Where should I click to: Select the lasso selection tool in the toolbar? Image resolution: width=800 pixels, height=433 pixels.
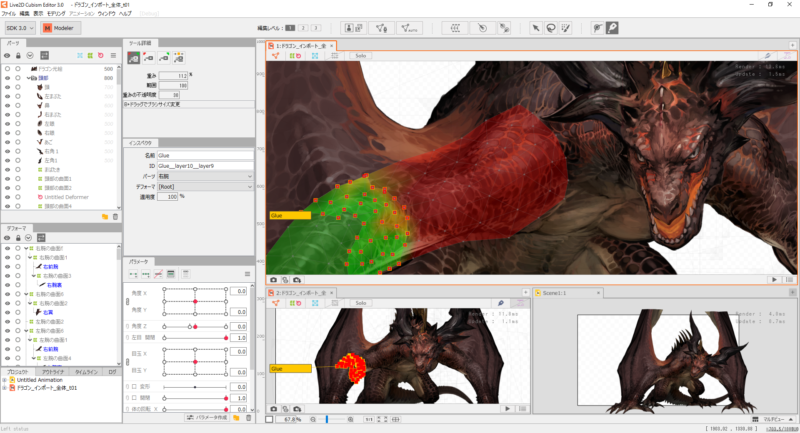551,28
